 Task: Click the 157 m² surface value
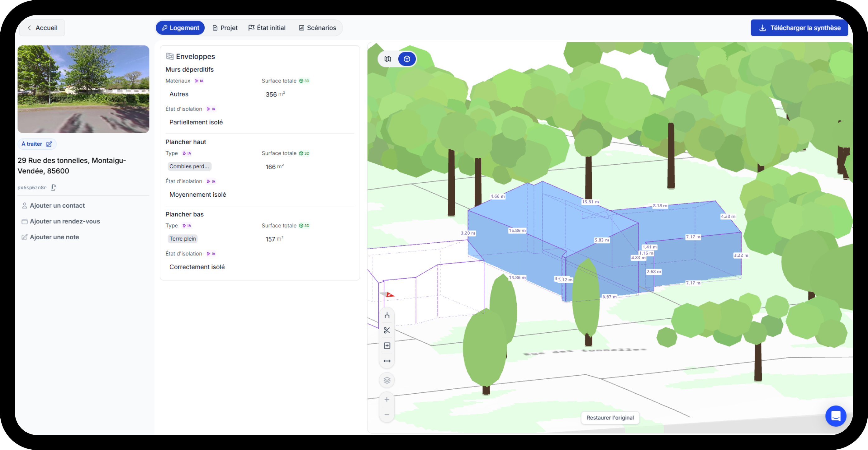coord(274,239)
